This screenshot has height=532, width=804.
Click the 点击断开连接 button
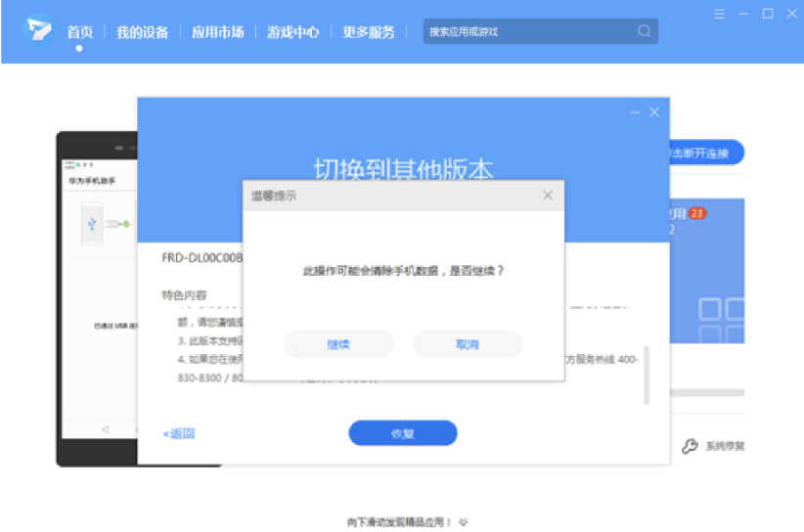pyautogui.click(x=706, y=153)
